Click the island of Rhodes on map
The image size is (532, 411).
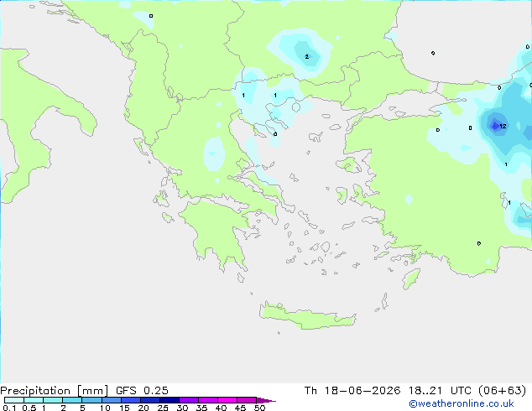[411, 278]
